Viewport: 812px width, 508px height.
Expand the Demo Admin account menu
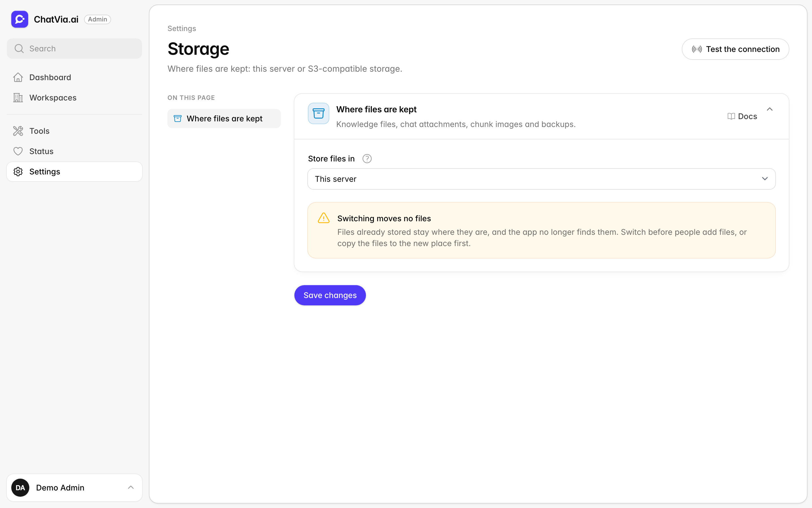[x=131, y=487]
